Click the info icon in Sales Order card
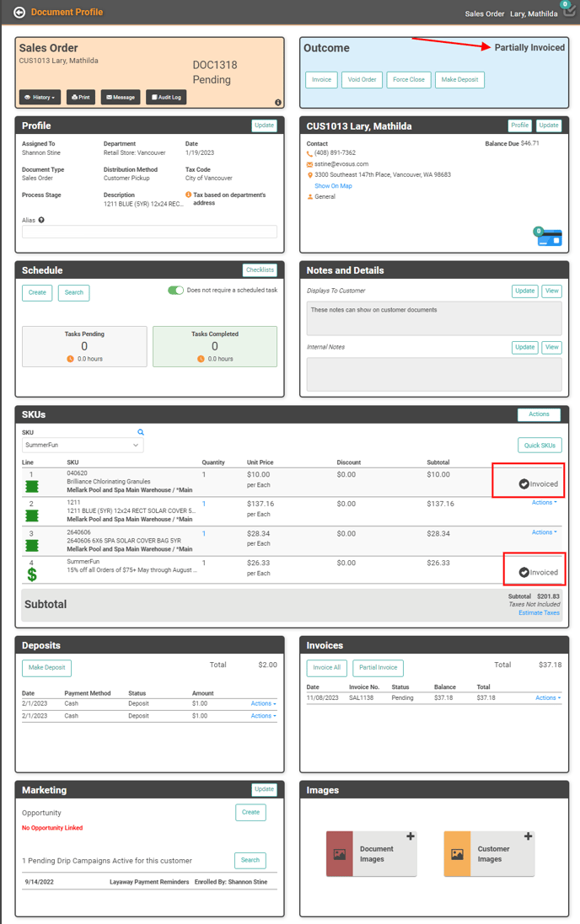Viewport: 580px width, 924px height. [x=278, y=102]
